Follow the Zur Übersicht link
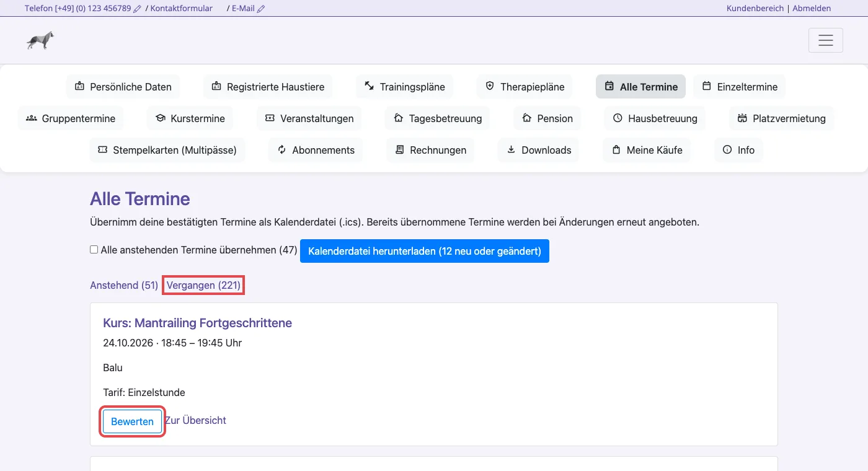 coord(195,420)
